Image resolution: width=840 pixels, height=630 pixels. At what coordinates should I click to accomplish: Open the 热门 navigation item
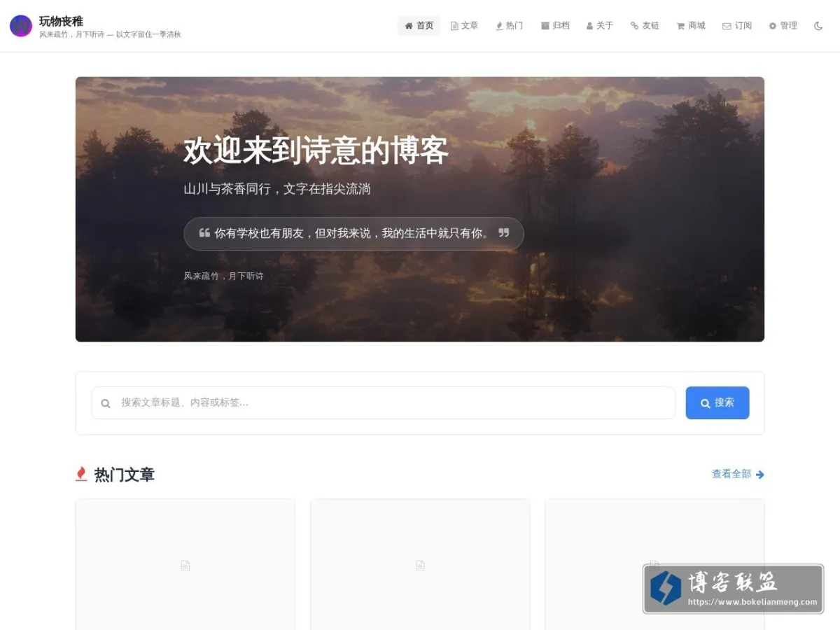[x=509, y=26]
